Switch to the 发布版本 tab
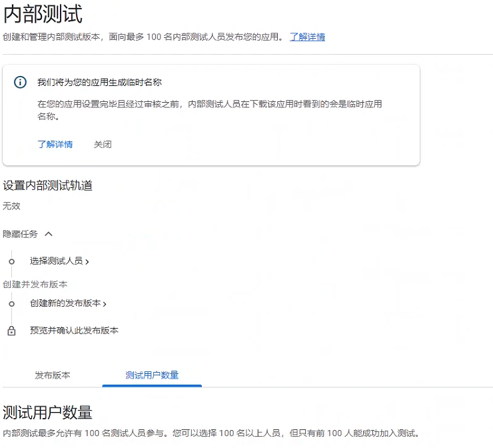 click(x=53, y=375)
